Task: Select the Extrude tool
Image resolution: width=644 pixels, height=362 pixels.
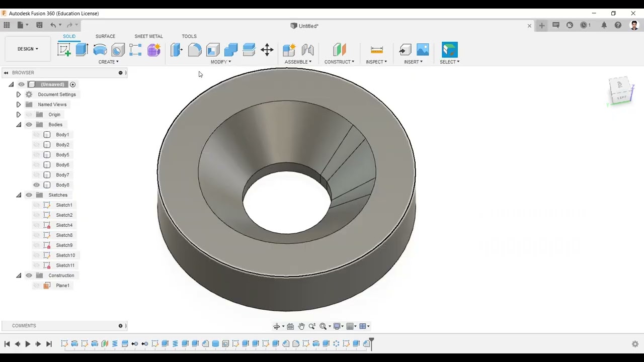Action: click(x=82, y=49)
